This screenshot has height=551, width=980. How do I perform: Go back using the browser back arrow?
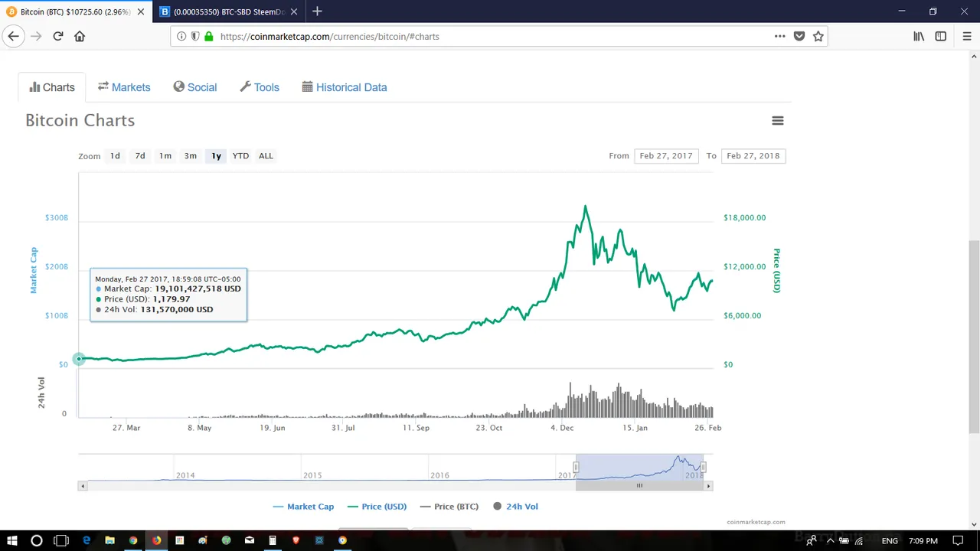tap(13, 36)
